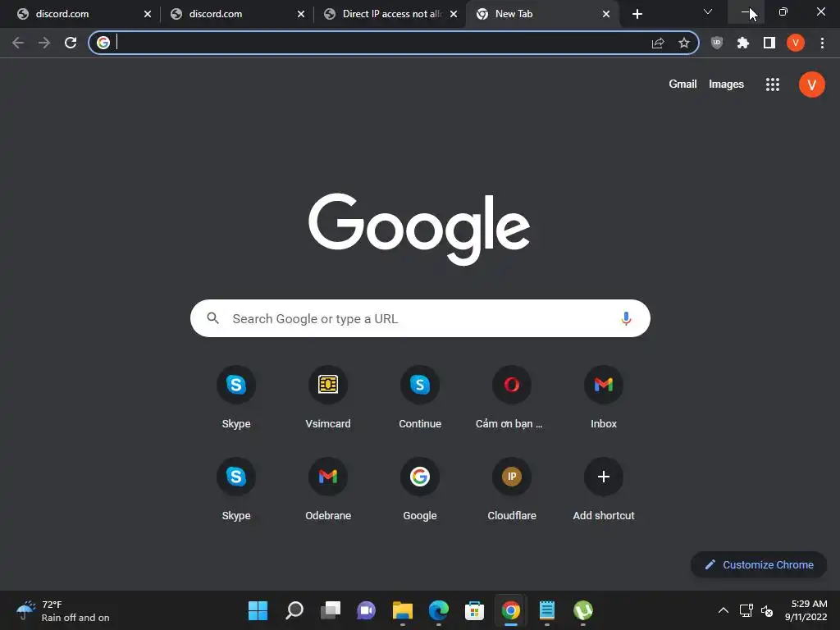Open Notepad from taskbar
The image size is (840, 630).
546,610
